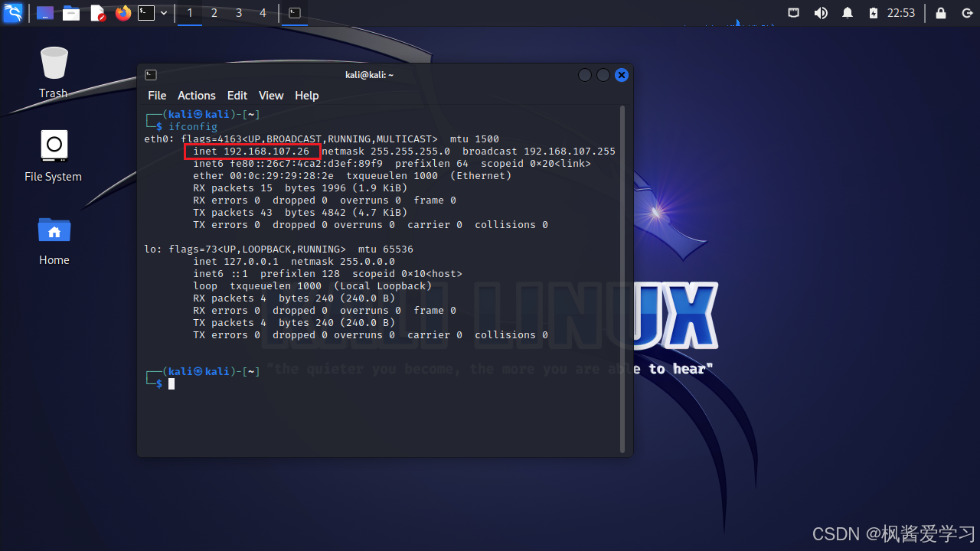Select the terminal window in taskbar

[295, 13]
